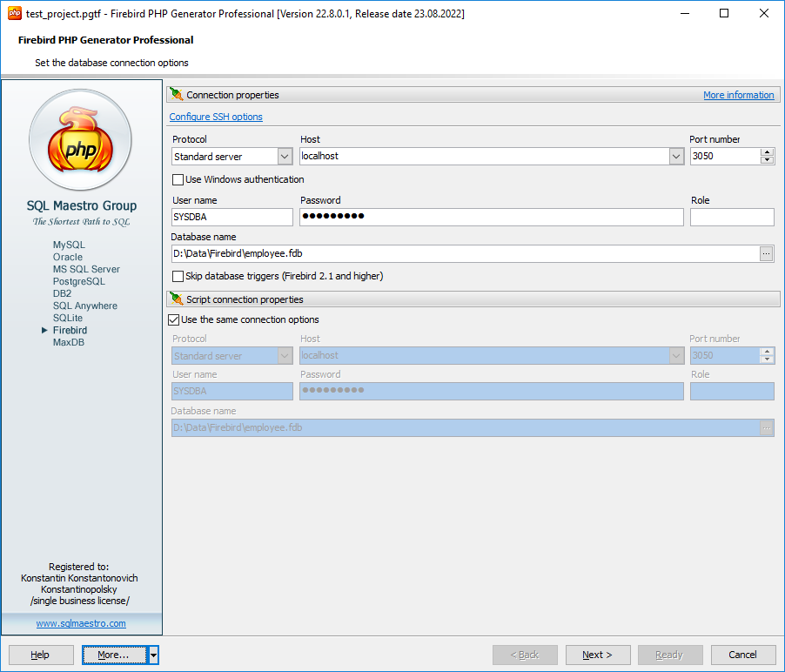Click the app icon in title bar
This screenshot has width=785, height=672.
coord(14,13)
